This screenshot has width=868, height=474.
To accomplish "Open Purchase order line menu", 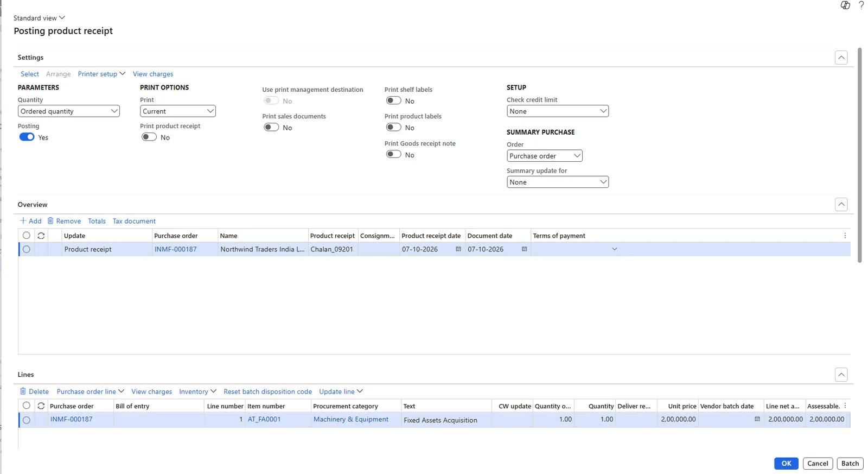I will tap(91, 391).
